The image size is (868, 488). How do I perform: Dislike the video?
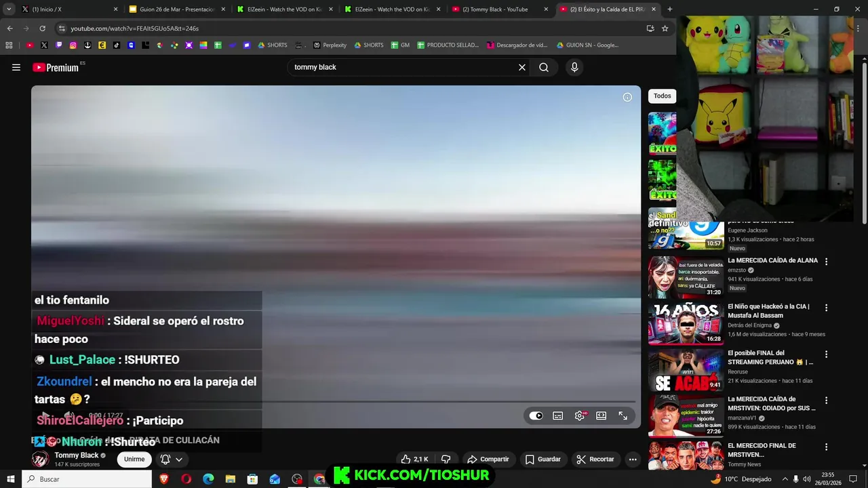446,459
